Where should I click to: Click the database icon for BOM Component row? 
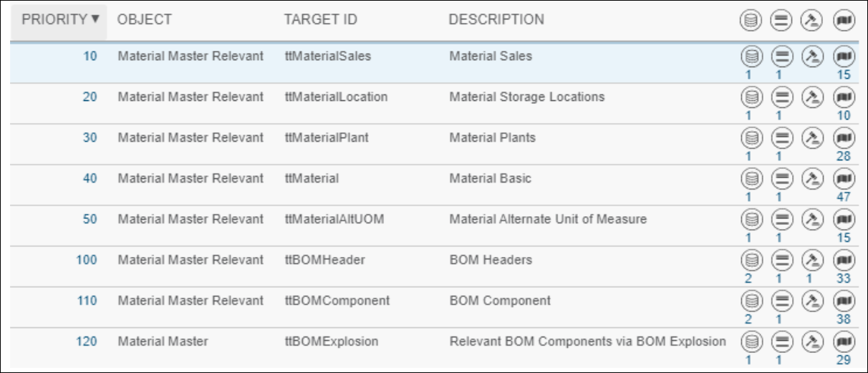[x=750, y=301]
